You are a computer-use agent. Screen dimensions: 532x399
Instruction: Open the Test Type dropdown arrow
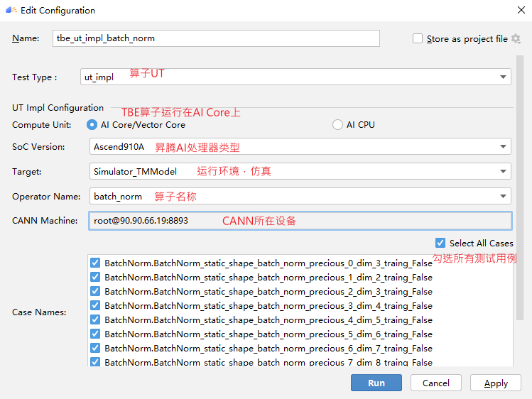tap(503, 77)
